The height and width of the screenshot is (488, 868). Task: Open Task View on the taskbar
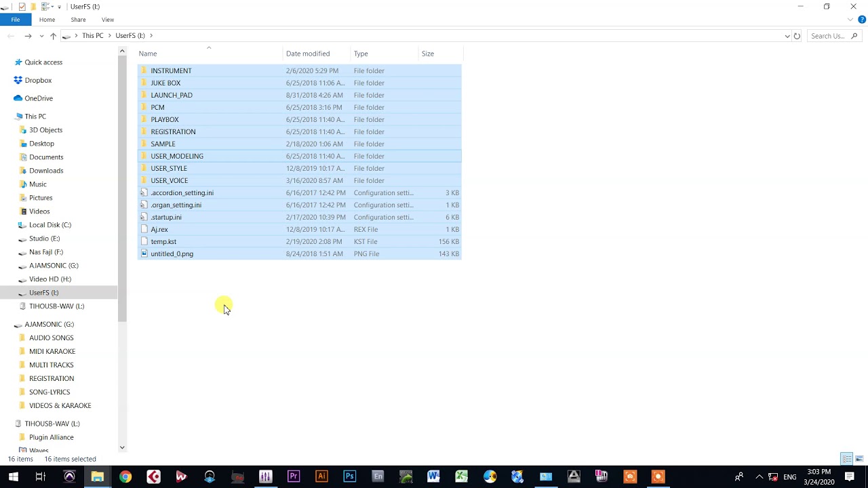pyautogui.click(x=41, y=476)
